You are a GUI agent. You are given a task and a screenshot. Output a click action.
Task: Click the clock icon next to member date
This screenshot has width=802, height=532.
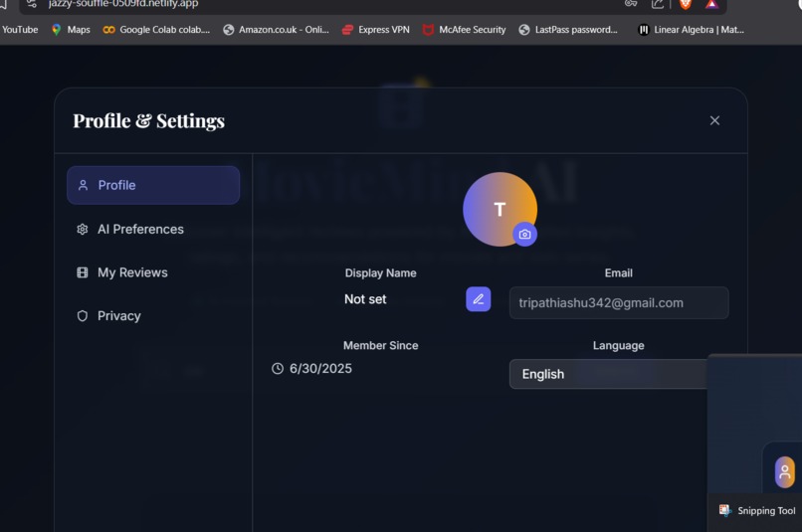(x=278, y=369)
